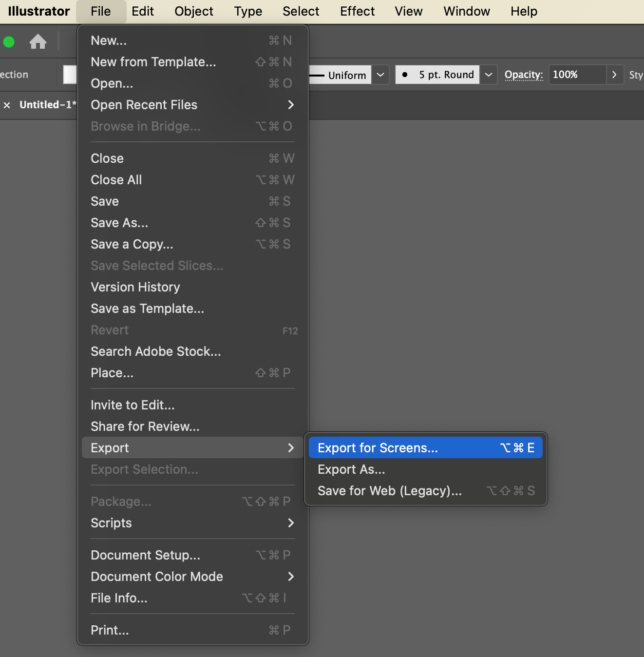Select Save a Copy... menu item

coord(132,244)
